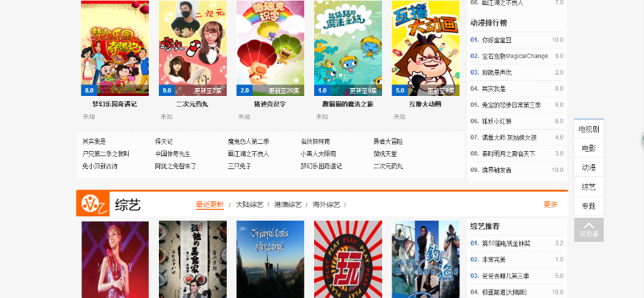This screenshot has width=644, height=298.
Task: Switch to the 港澳综艺 tab
Action: [288, 205]
